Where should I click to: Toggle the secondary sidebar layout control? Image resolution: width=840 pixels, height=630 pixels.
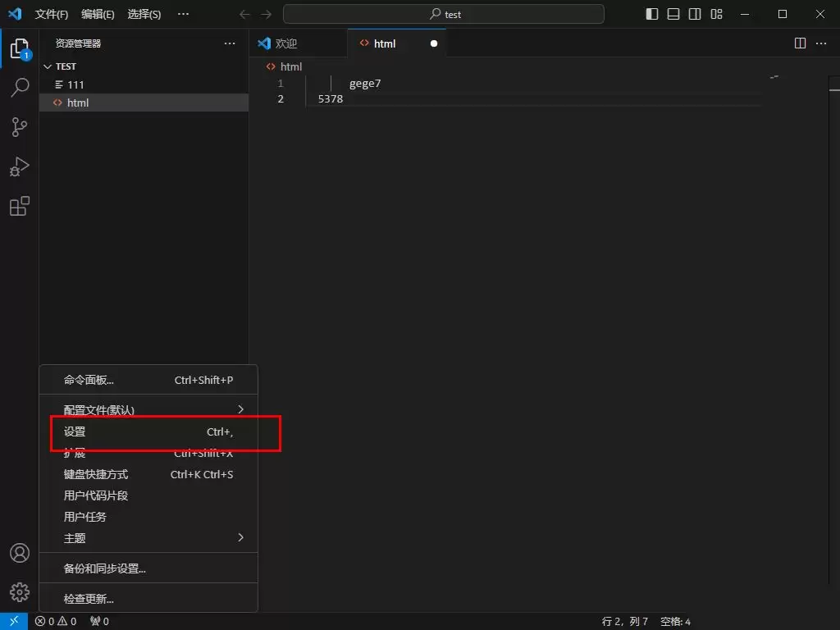click(693, 14)
